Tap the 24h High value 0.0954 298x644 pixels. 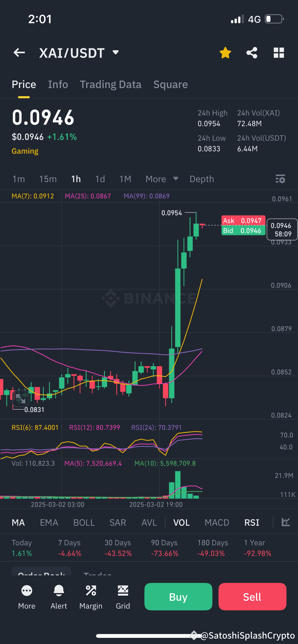point(209,124)
